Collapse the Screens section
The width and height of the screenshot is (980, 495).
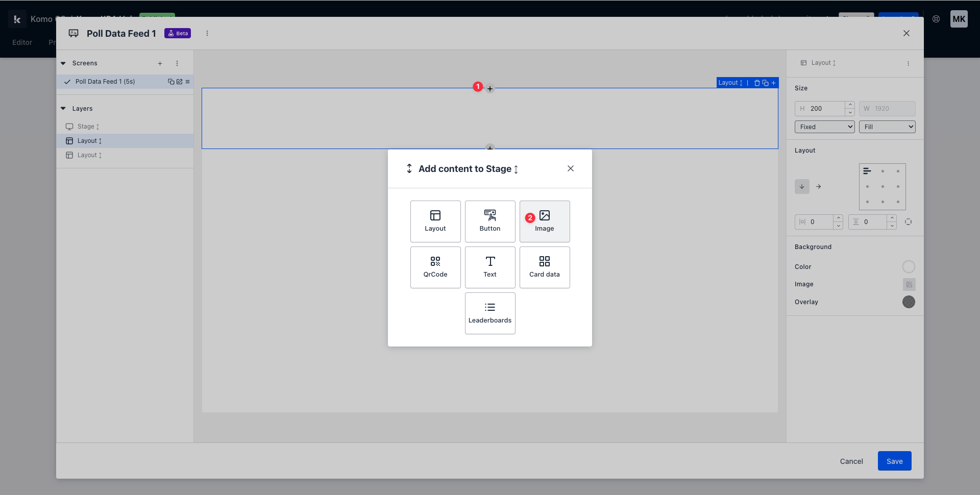tap(63, 63)
